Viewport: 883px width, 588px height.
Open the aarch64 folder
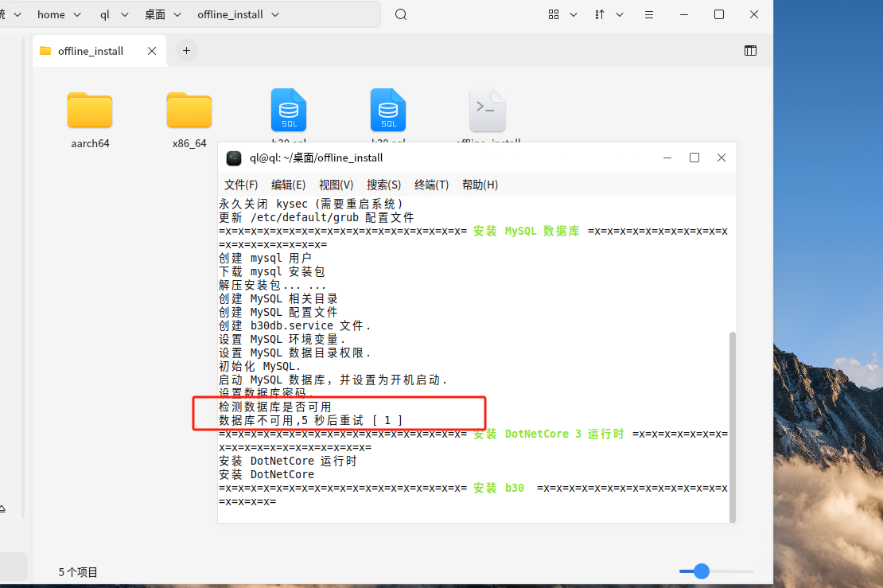[x=90, y=110]
